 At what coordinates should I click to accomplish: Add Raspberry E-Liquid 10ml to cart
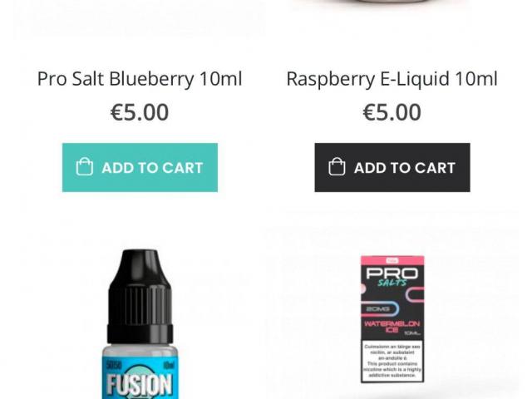coord(392,168)
